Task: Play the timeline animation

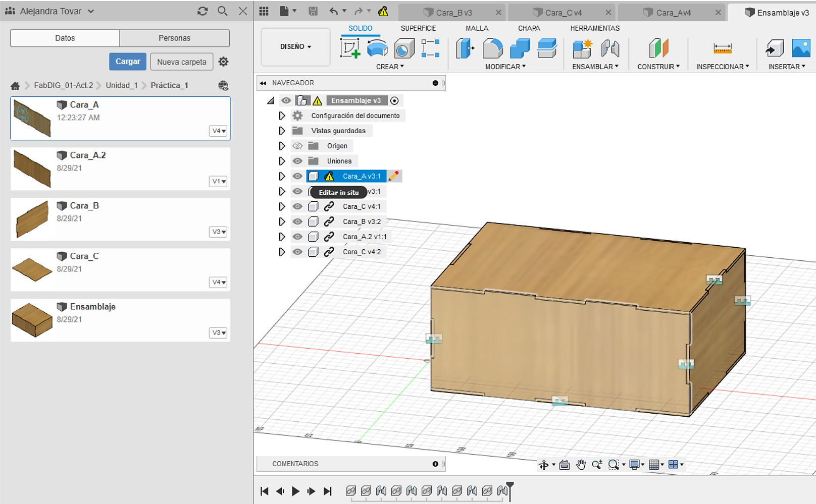Action: (x=296, y=491)
